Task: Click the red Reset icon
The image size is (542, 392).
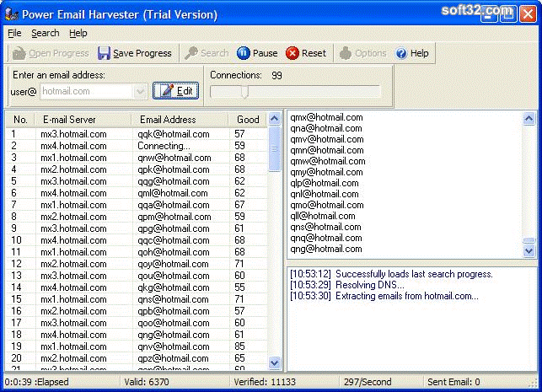Action: click(x=292, y=53)
